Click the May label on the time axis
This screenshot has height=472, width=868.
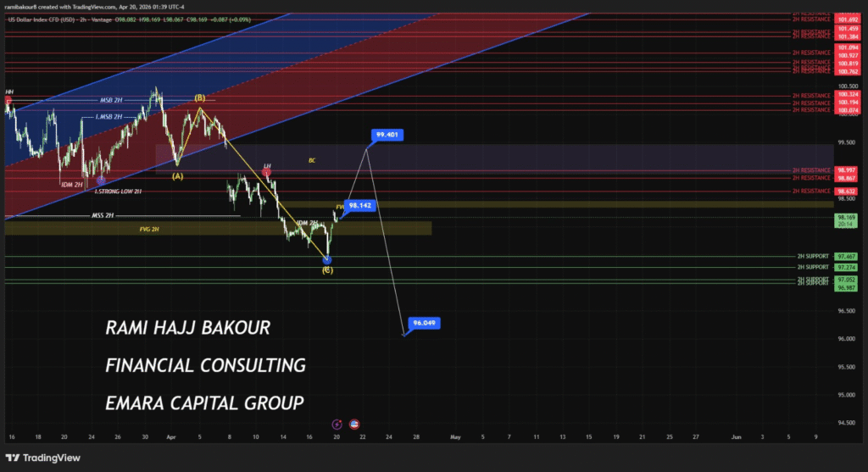click(x=454, y=437)
